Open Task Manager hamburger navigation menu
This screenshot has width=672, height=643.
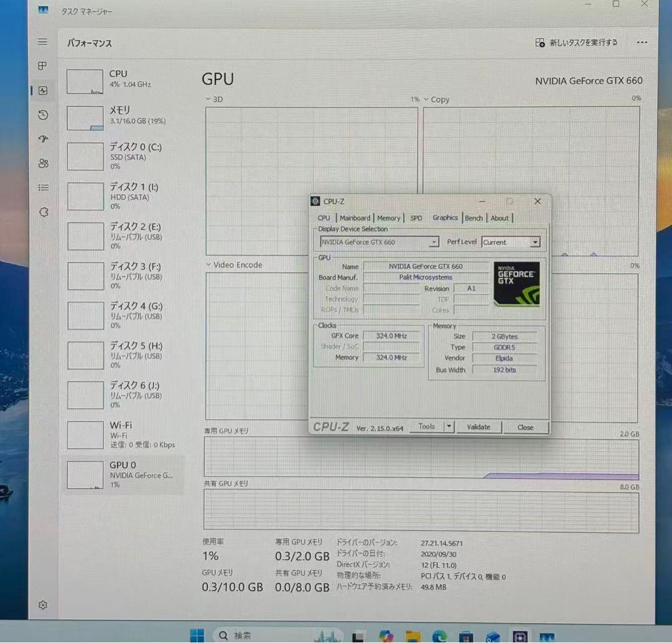click(42, 42)
